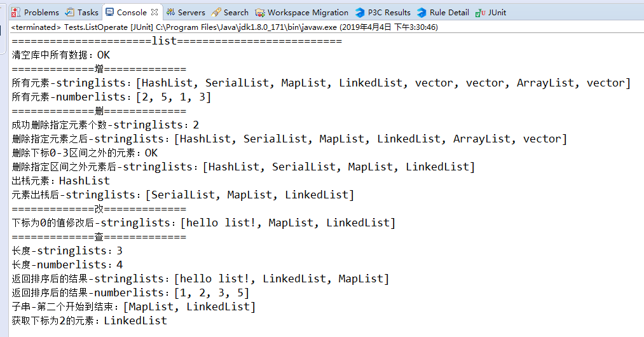Click the P3C Results icon
The width and height of the screenshot is (644, 337).
[x=360, y=13]
